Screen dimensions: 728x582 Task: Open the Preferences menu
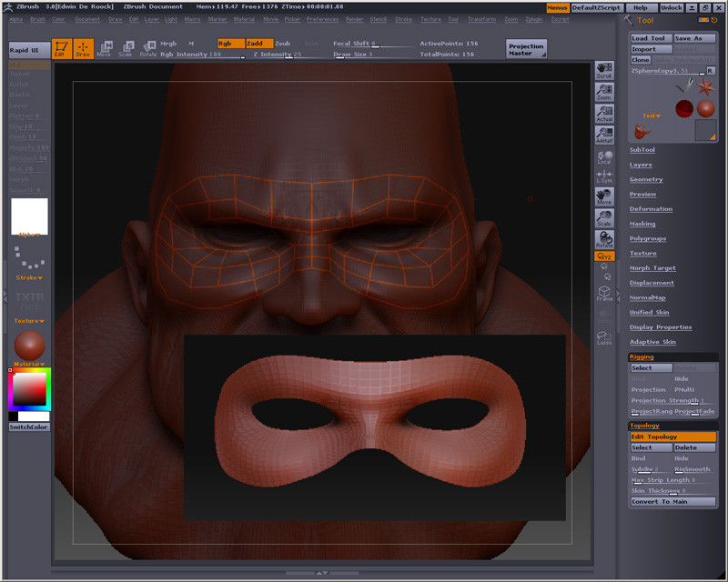(x=322, y=19)
